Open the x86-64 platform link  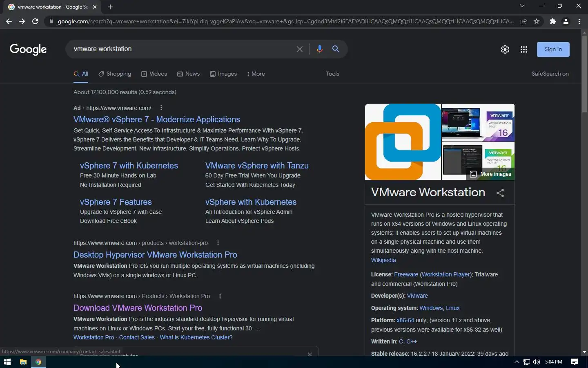(405, 320)
